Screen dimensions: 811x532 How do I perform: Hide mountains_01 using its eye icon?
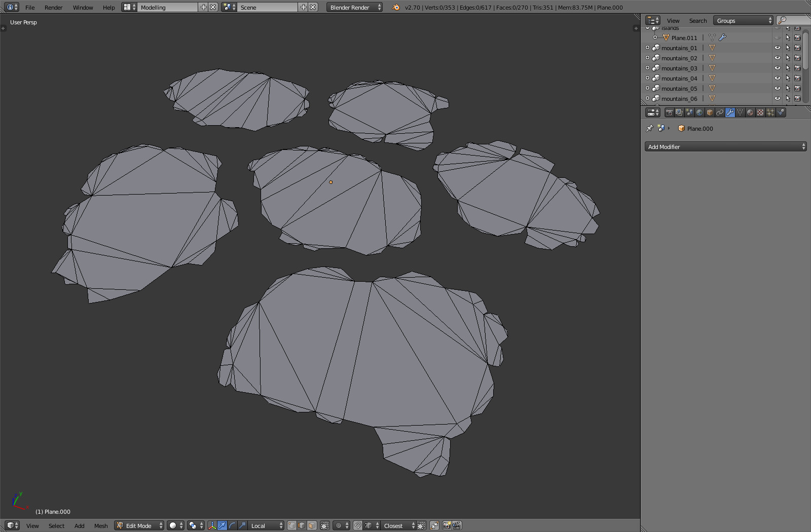777,48
